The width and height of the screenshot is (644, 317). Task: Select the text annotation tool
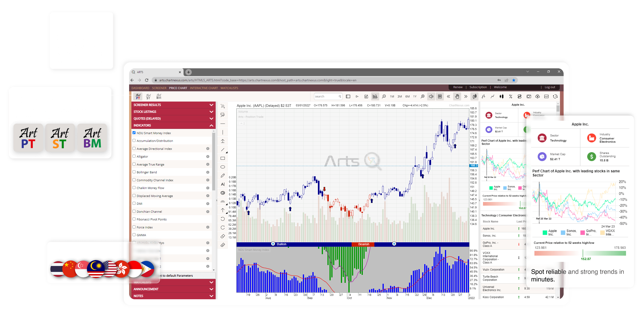pyautogui.click(x=223, y=184)
